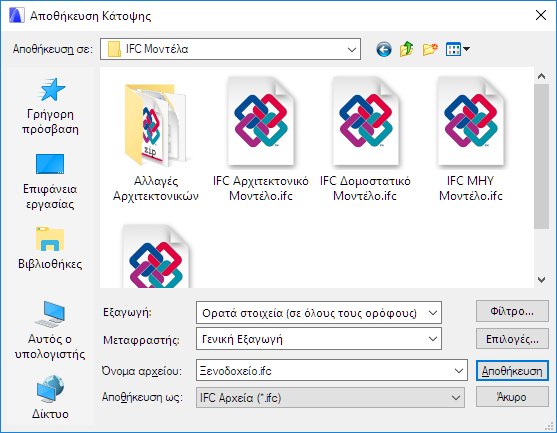Expand the Μεταφραστής dropdown
Image resolution: width=557 pixels, height=433 pixels.
(x=433, y=339)
